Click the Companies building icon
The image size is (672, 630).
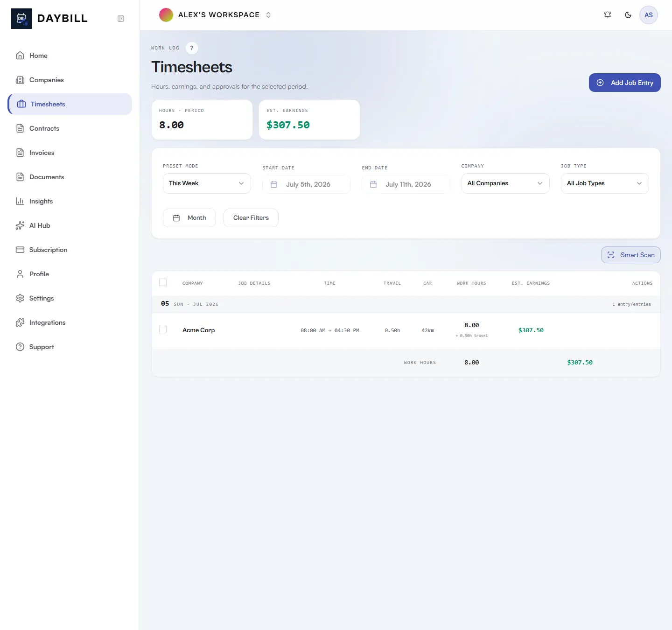20,80
